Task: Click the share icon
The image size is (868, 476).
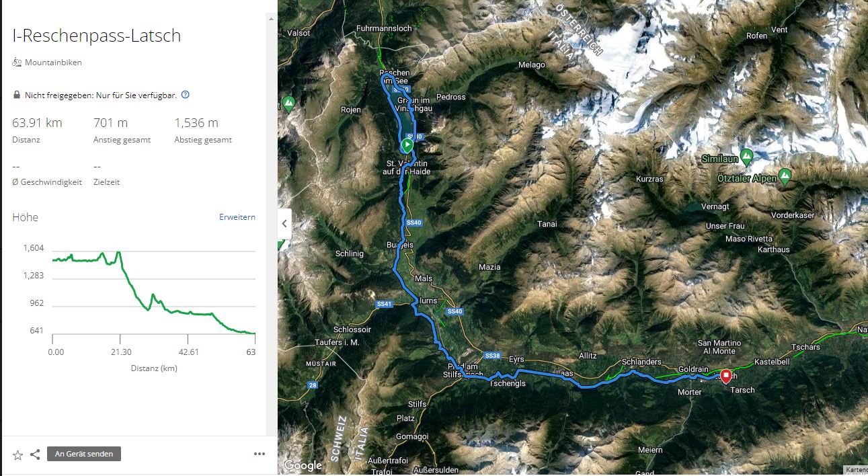Action: [35, 454]
